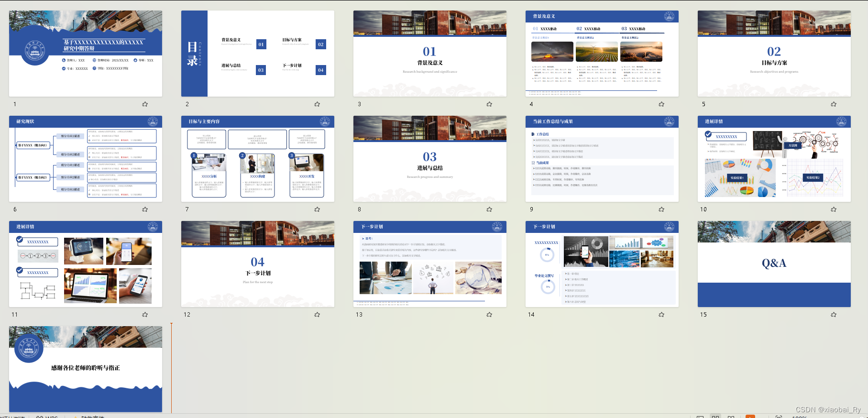The height and width of the screenshot is (418, 868).
Task: Select the 当前工作总结与成果 slide thumbnail
Action: 602,159
